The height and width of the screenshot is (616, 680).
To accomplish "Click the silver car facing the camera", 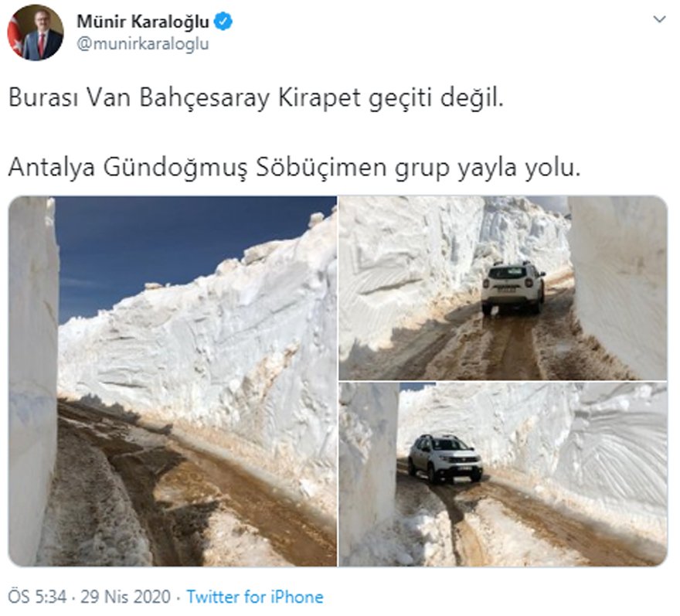I will click(x=444, y=458).
